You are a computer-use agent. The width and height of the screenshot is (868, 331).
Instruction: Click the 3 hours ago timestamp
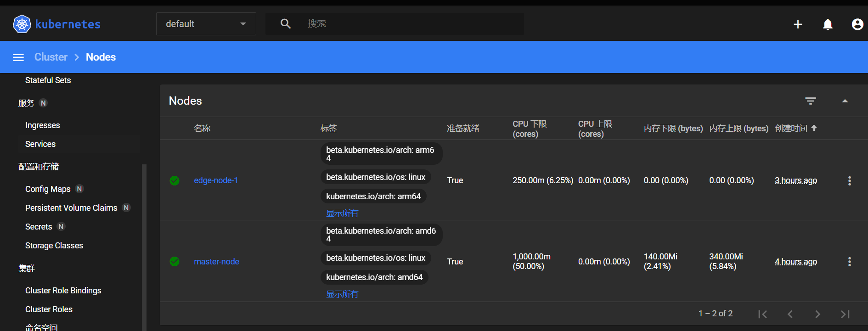[796, 180]
